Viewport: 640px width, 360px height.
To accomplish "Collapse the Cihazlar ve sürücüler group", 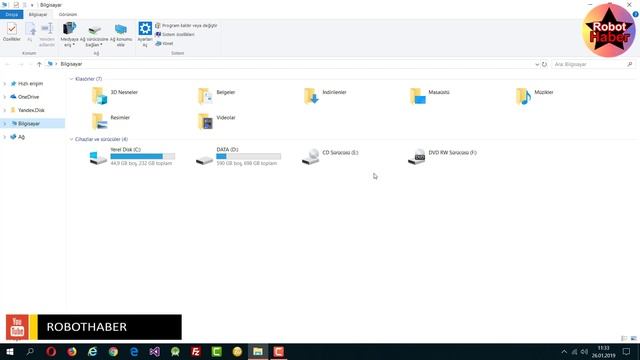I will pos(71,139).
